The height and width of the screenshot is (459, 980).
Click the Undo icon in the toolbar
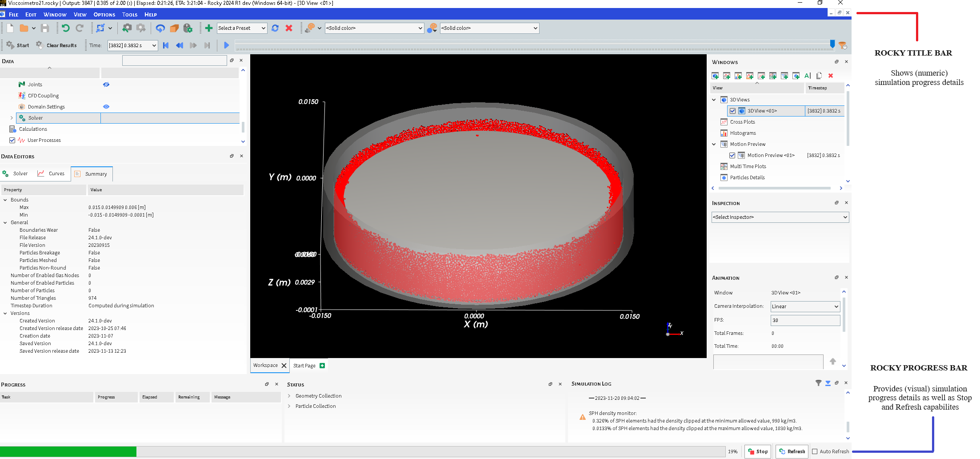tap(66, 28)
